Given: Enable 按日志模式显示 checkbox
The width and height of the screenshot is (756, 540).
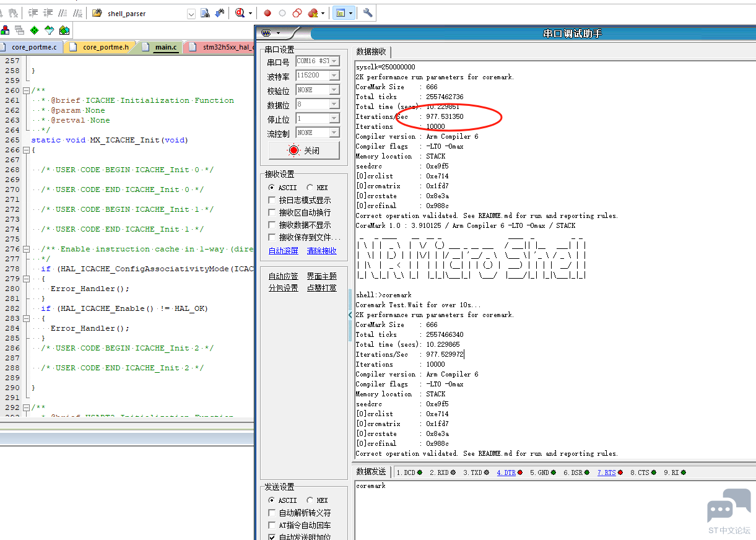Looking at the screenshot, I should [272, 200].
